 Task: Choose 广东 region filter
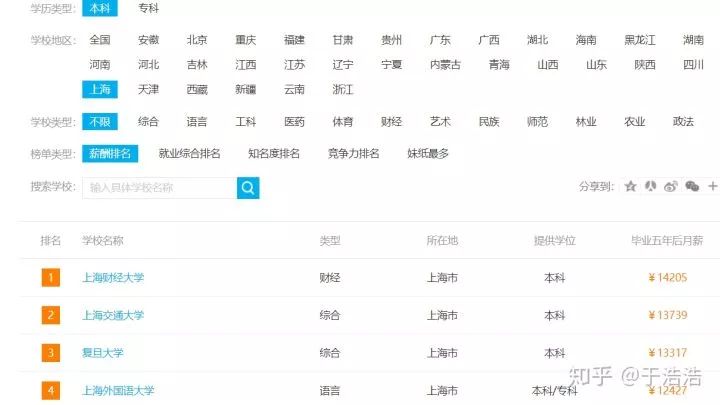(x=440, y=40)
